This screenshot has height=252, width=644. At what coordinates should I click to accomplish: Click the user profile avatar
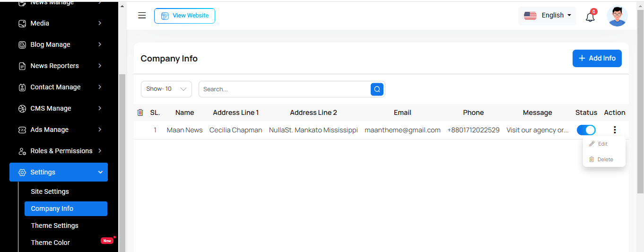point(617,16)
